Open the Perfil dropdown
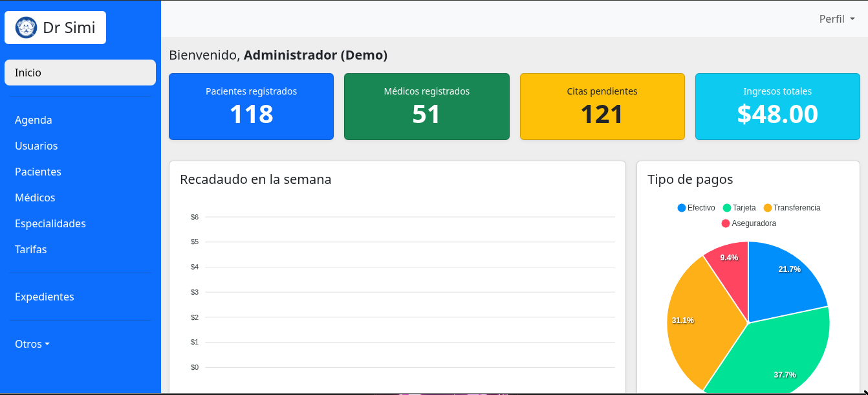The height and width of the screenshot is (395, 868). click(836, 19)
